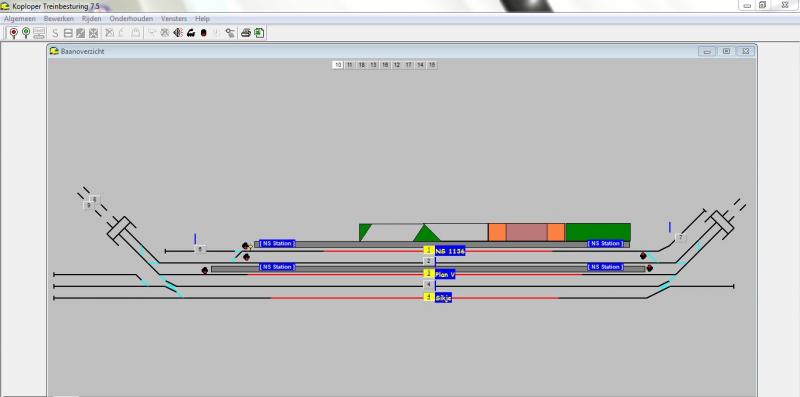The width and height of the screenshot is (800, 397).
Task: Click the green document export icon
Action: click(x=259, y=33)
